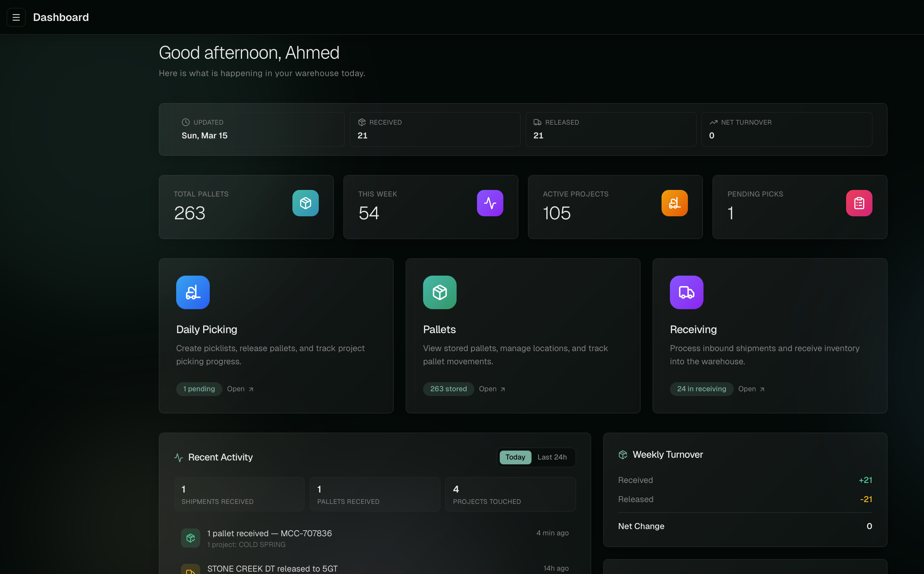Screen dimensions: 924x574
Task: Open the Receiving page link
Action: click(x=751, y=389)
